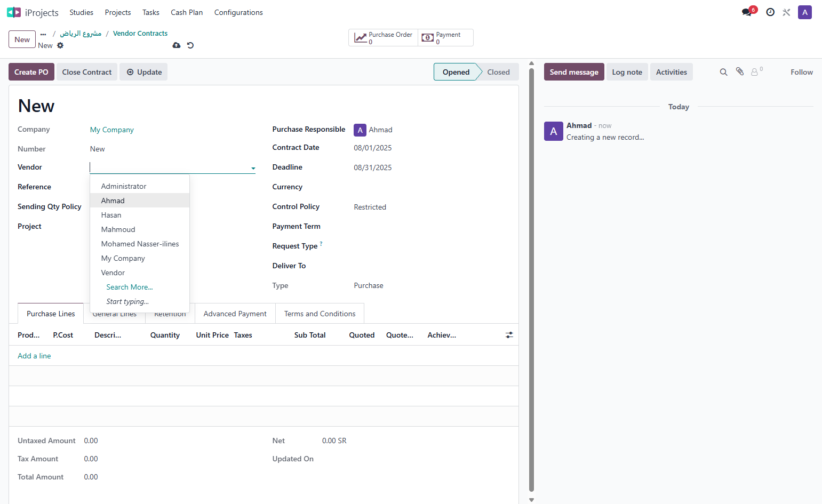Click the Search More... link
The image size is (822, 504).
point(130,287)
